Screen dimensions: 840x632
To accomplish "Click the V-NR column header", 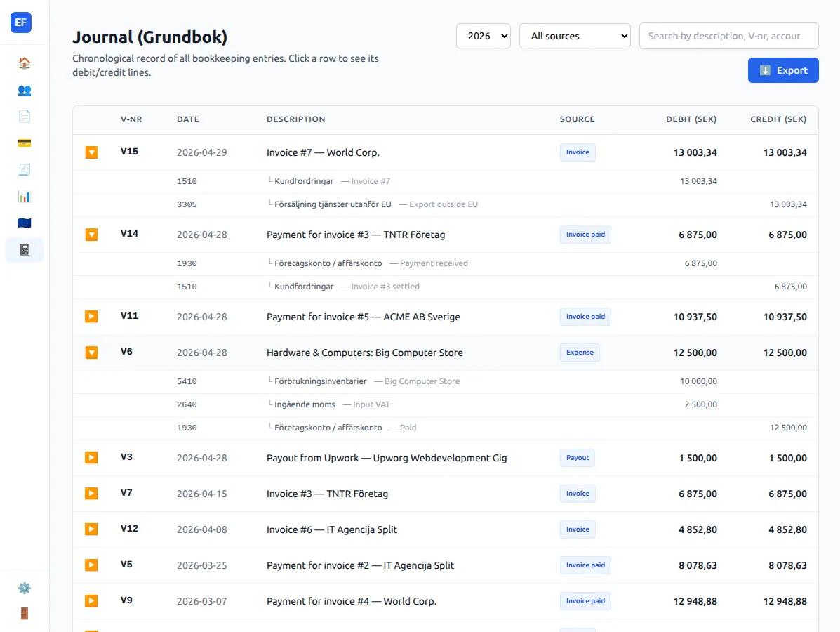I will (x=131, y=119).
